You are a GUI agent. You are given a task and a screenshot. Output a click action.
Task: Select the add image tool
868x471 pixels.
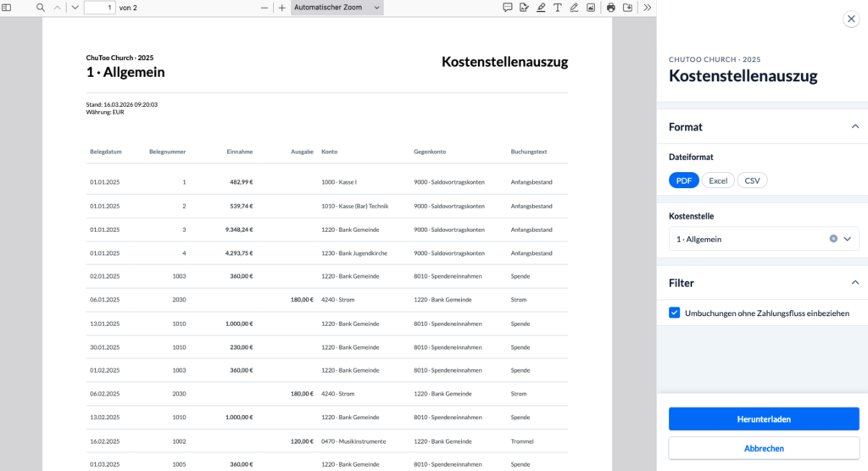(591, 8)
